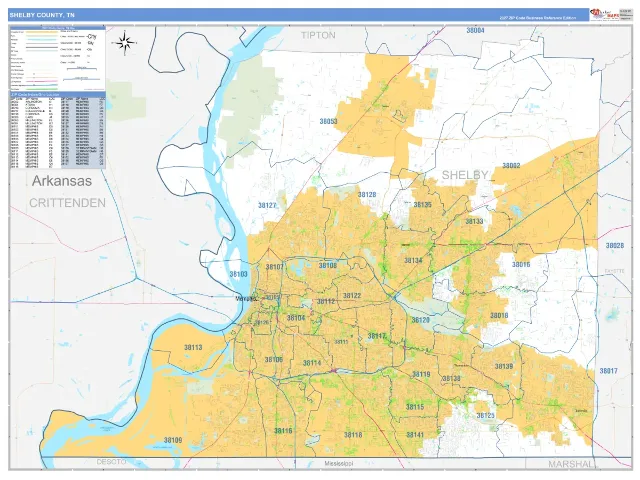Select ZIP code label "38122"

pyautogui.click(x=352, y=296)
